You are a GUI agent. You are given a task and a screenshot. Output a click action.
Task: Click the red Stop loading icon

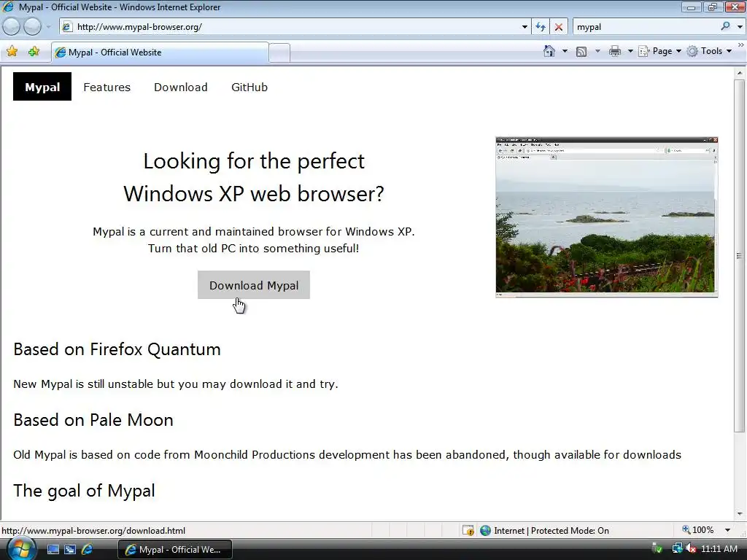[558, 27]
